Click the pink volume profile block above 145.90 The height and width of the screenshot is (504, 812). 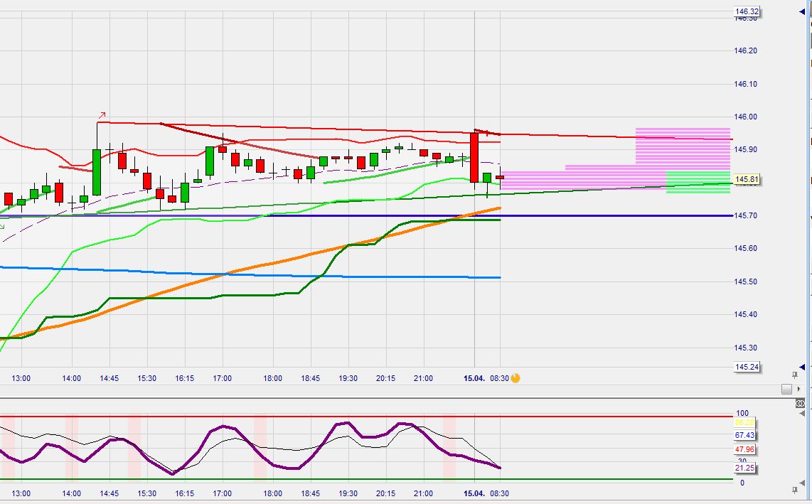(683, 146)
